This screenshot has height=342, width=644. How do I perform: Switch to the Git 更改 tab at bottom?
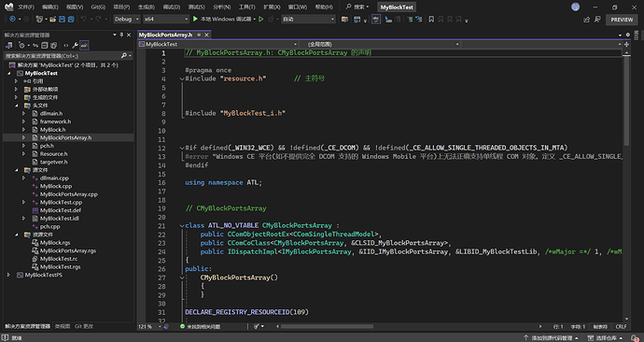[84, 326]
